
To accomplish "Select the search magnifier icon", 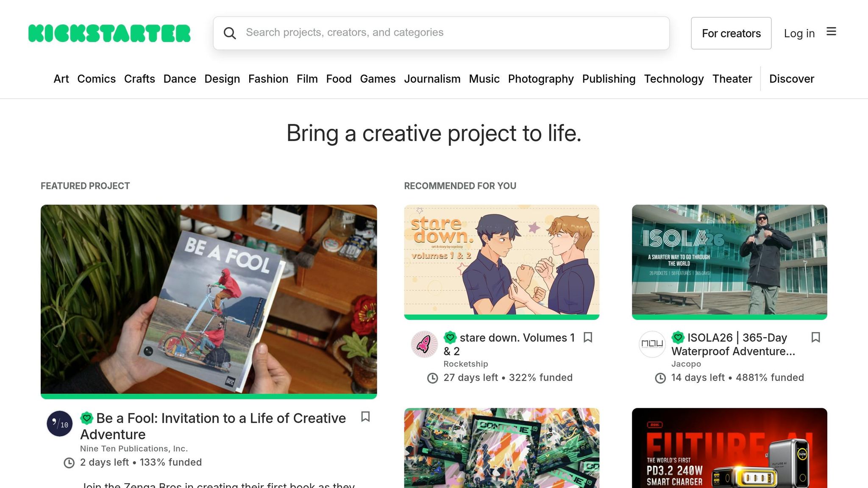I will point(230,33).
